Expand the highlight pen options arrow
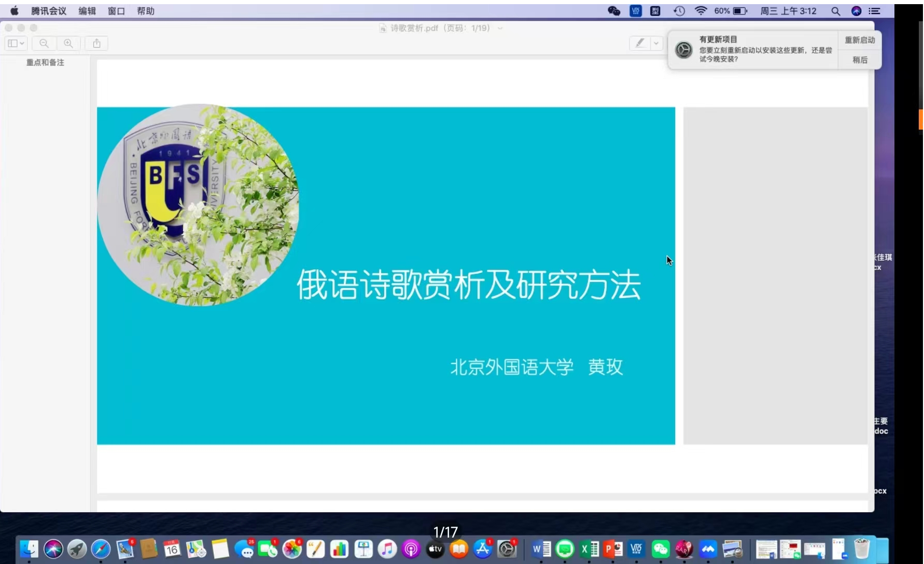Image resolution: width=924 pixels, height=564 pixels. [656, 44]
